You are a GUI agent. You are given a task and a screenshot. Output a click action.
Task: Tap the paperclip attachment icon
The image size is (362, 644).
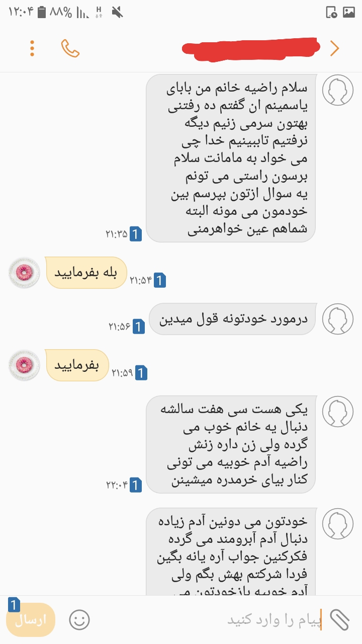coord(339,620)
